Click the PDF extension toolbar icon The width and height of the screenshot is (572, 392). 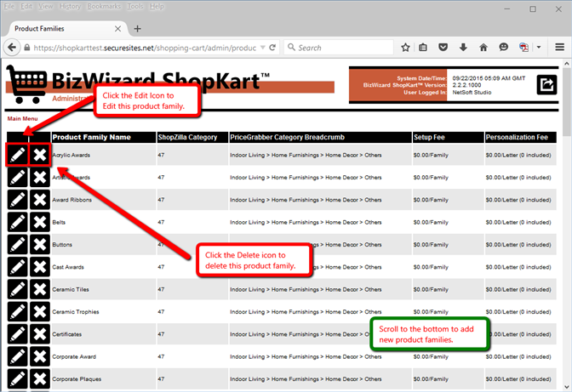click(x=523, y=48)
